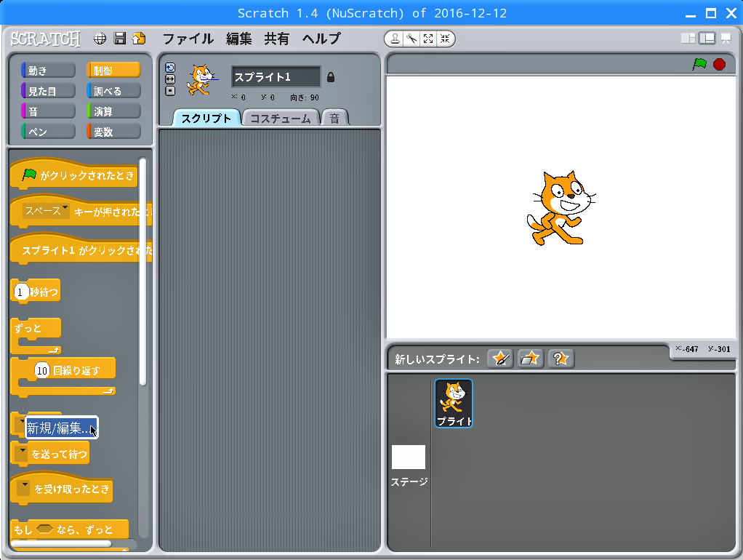Click the number 1 in 秒待つ block
This screenshot has width=743, height=560.
pyautogui.click(x=20, y=292)
